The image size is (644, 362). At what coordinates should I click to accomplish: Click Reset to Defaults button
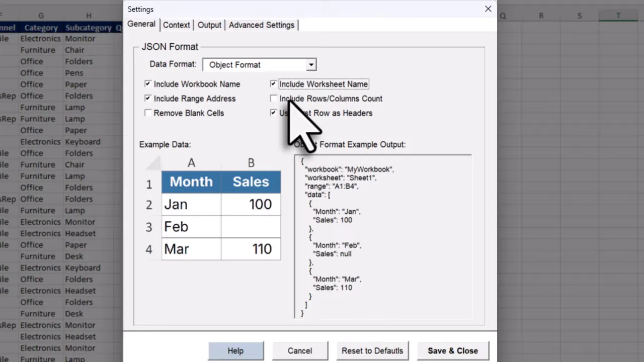click(x=372, y=350)
